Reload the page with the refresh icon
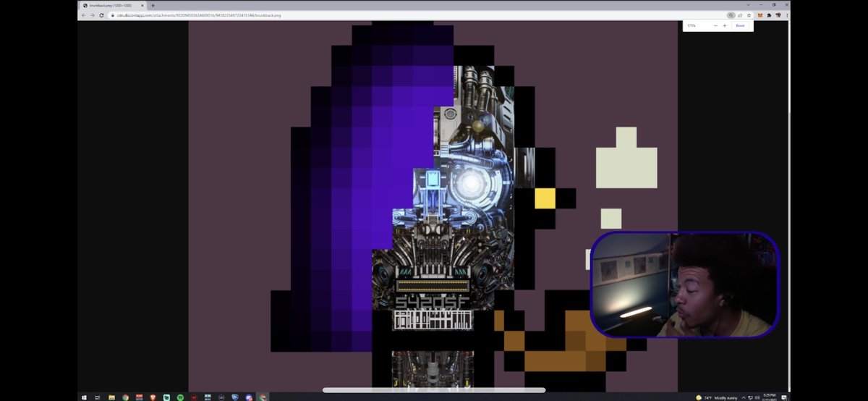868x401 pixels. coord(101,15)
